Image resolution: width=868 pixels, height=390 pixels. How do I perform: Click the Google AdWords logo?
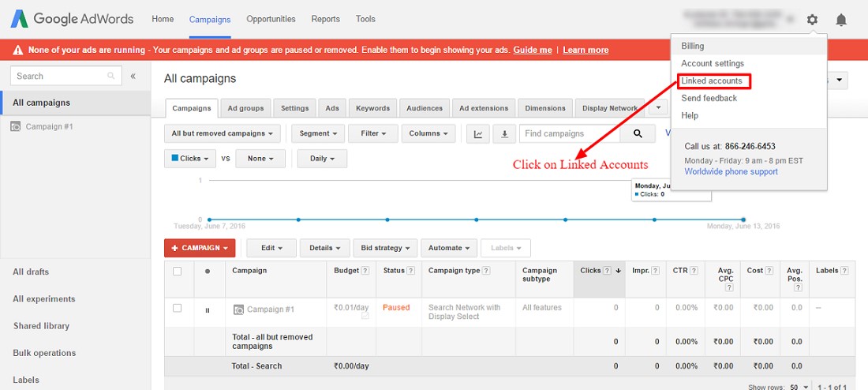72,19
